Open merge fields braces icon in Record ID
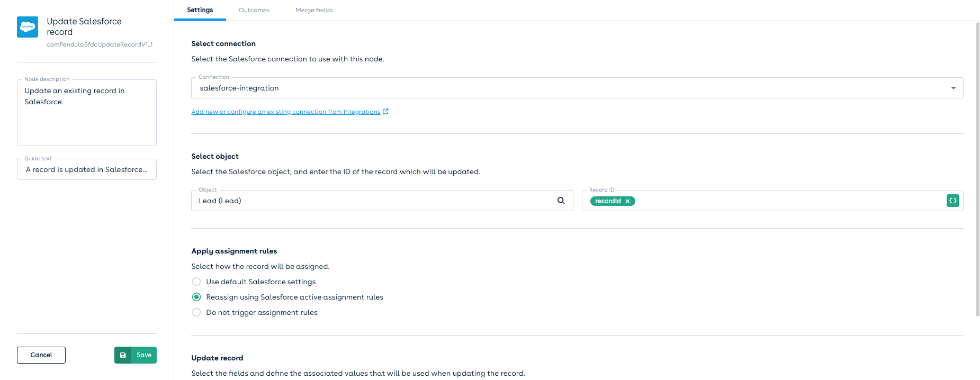 [x=952, y=201]
